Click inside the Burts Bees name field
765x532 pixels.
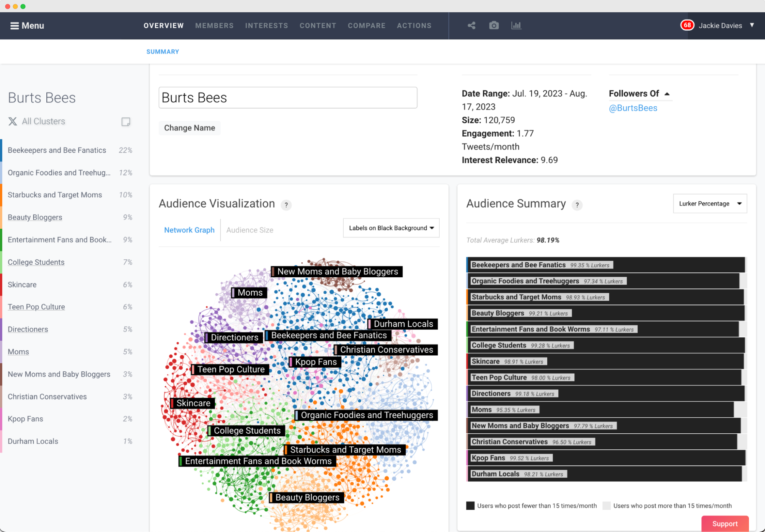tap(288, 98)
